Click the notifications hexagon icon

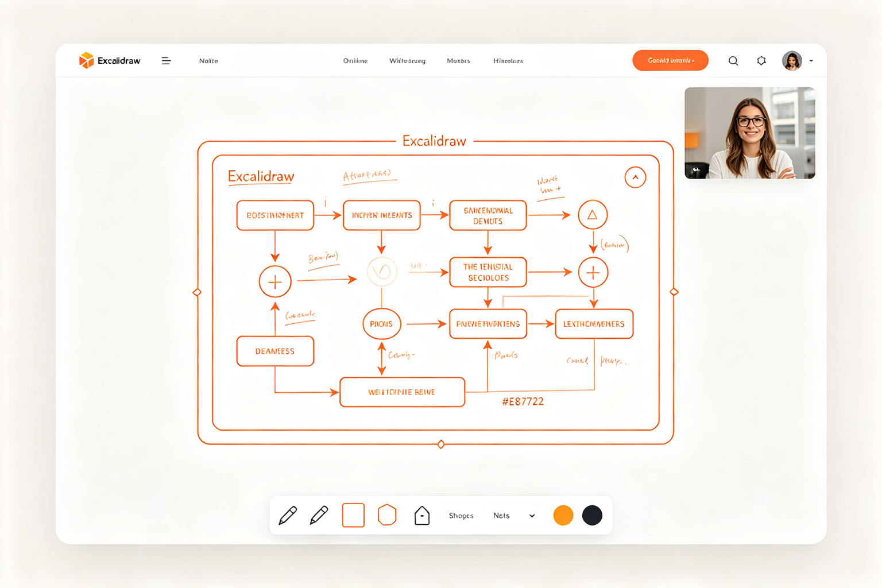click(x=761, y=61)
